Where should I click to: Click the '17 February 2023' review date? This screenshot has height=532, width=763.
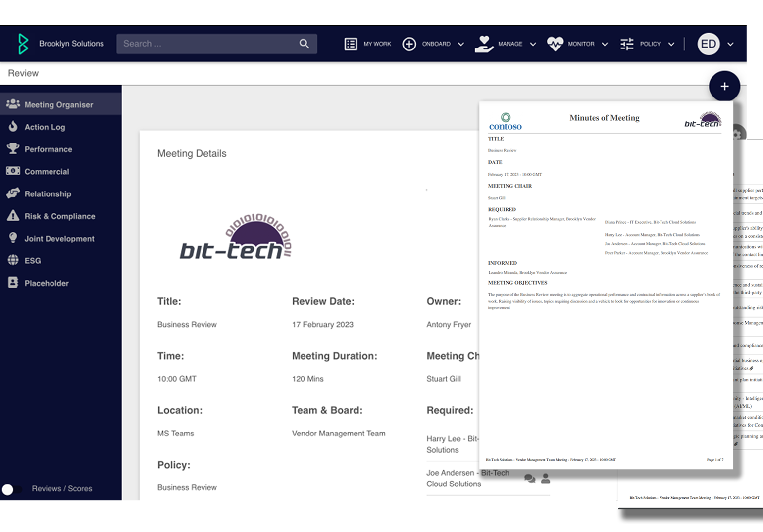[x=322, y=325]
